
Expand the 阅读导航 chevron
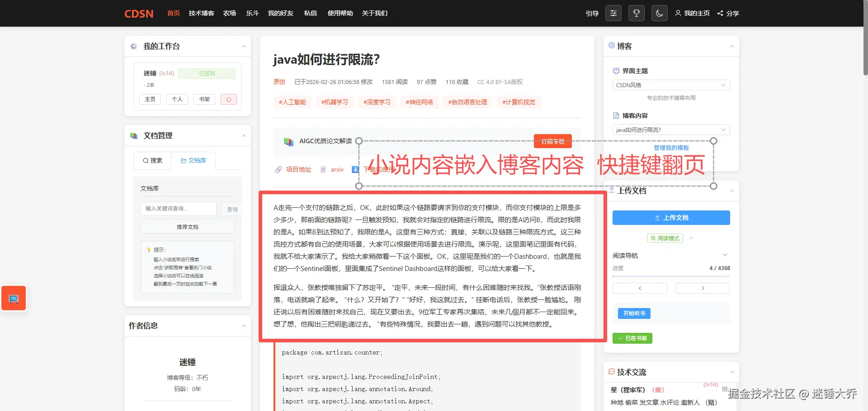(725, 255)
